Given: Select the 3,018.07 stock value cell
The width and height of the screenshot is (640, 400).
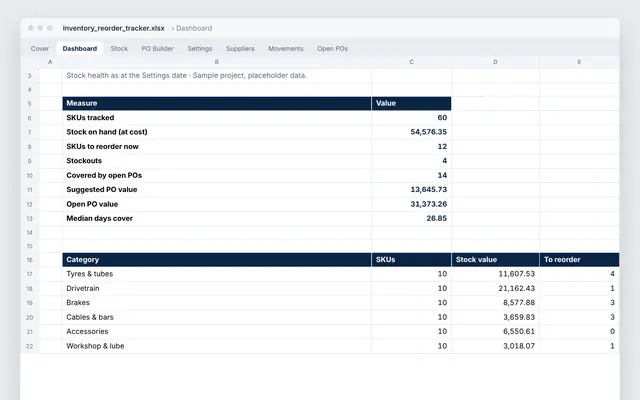Looking at the screenshot, I should coord(495,346).
